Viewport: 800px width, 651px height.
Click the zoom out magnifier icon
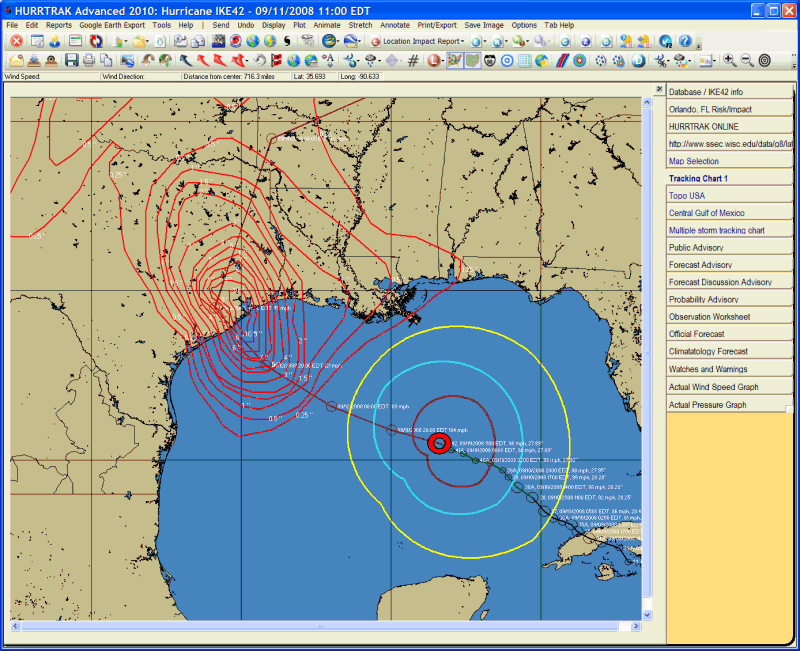[x=746, y=60]
